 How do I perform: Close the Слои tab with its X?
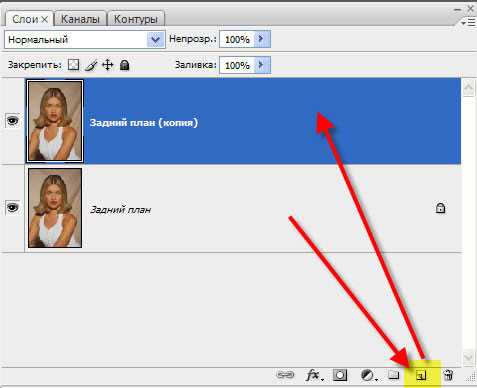[x=44, y=20]
